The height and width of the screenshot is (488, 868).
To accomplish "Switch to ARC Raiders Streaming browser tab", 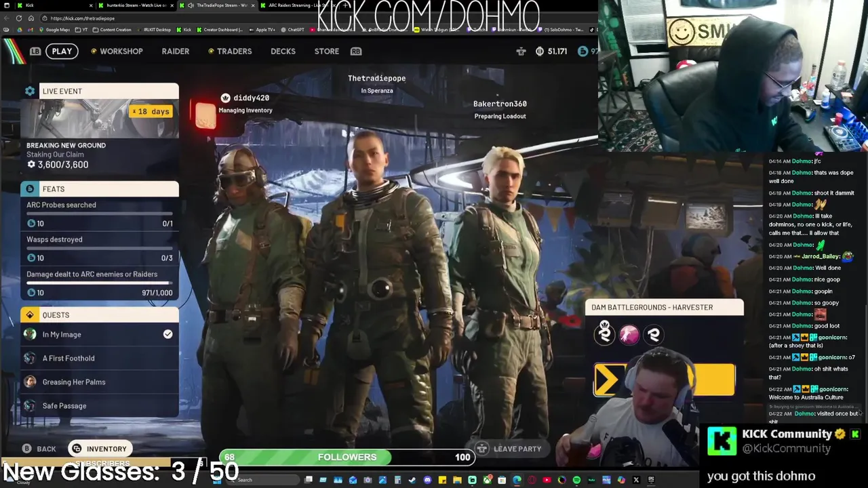I will pyautogui.click(x=298, y=5).
